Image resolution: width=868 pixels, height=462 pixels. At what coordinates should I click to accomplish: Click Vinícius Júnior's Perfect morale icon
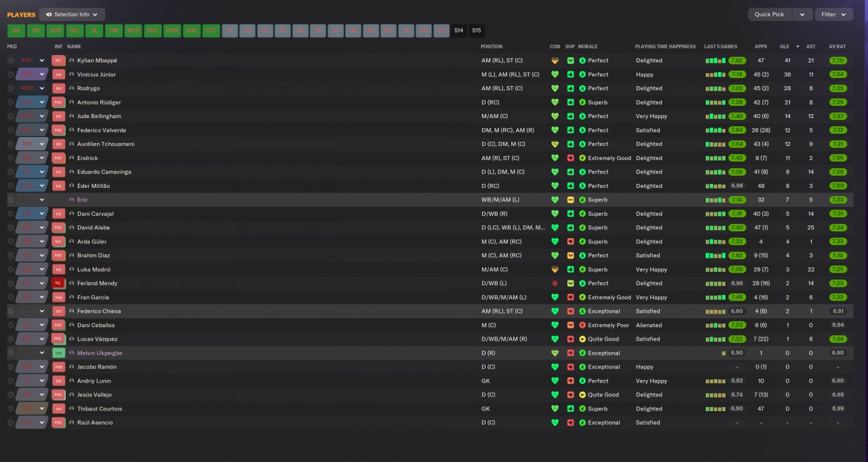pyautogui.click(x=582, y=75)
